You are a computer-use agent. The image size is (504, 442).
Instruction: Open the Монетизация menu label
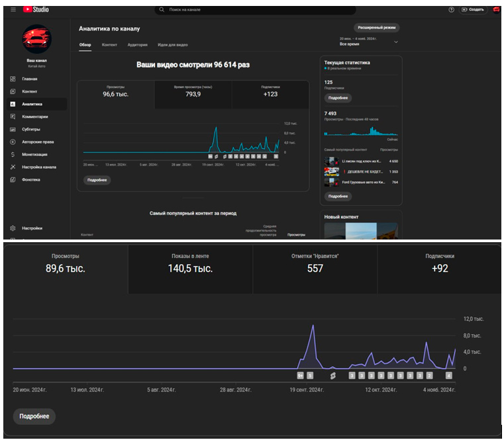tap(34, 155)
